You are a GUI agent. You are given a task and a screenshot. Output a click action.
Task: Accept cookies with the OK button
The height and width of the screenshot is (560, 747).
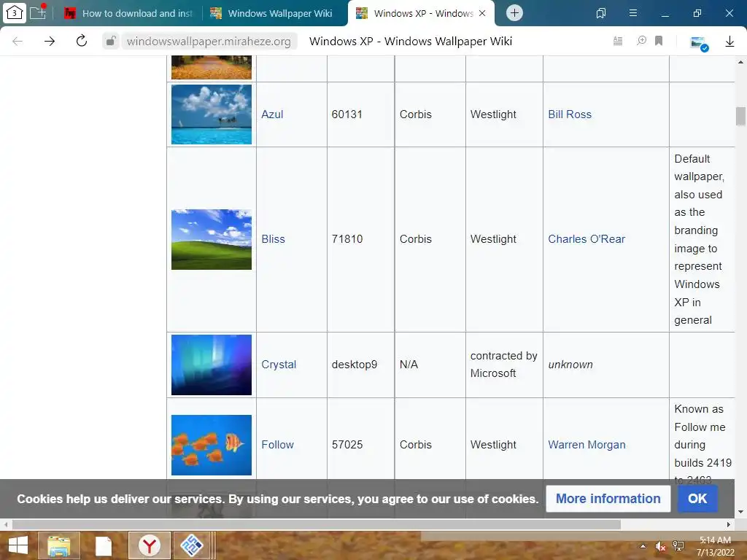tap(697, 499)
